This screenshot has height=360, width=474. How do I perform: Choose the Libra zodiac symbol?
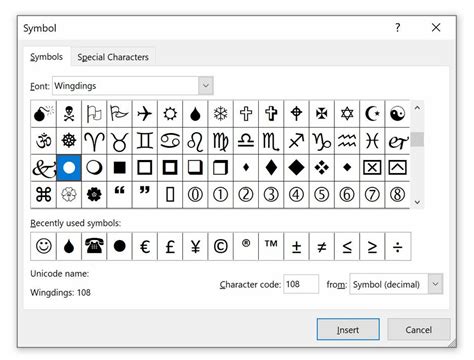coord(246,141)
